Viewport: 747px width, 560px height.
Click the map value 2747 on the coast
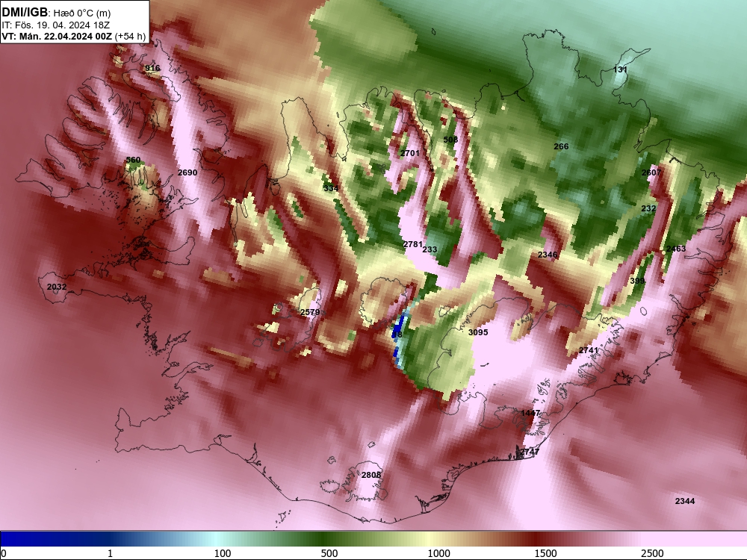point(530,452)
